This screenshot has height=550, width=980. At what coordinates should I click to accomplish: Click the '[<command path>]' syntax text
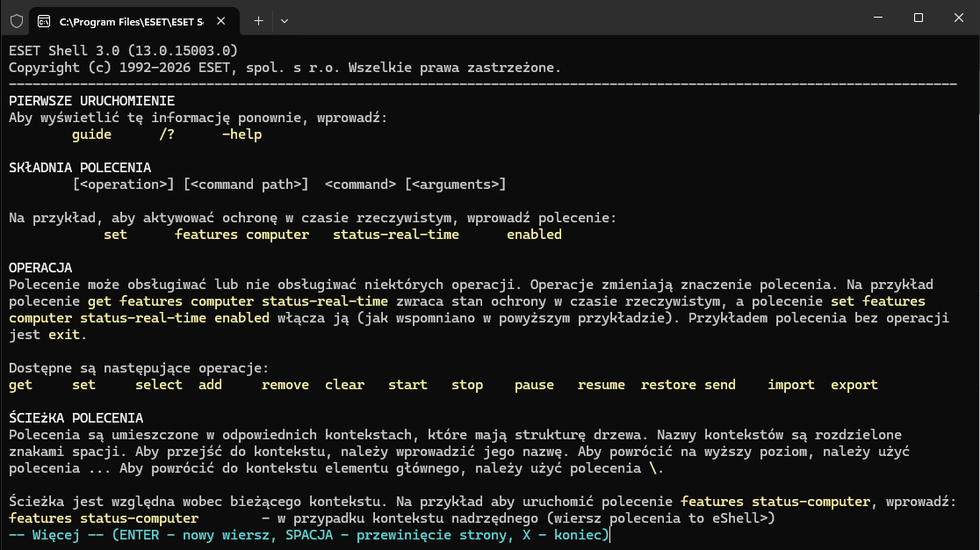click(246, 185)
